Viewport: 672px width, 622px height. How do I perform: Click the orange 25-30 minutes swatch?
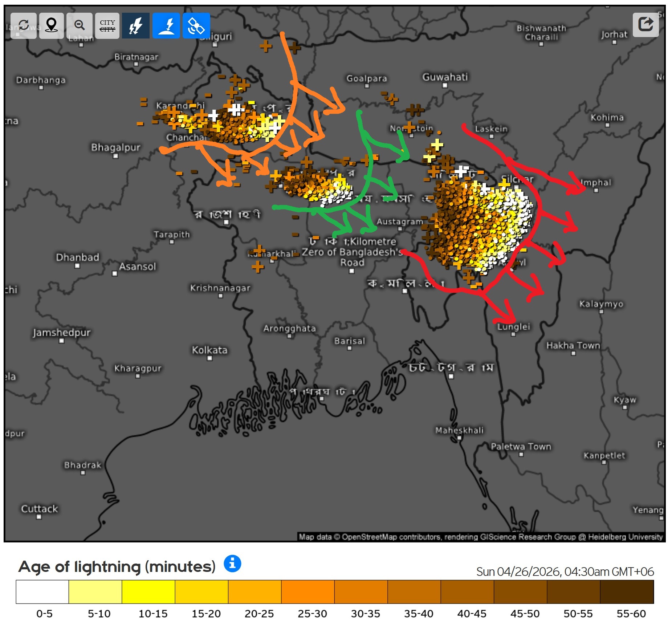(x=308, y=591)
